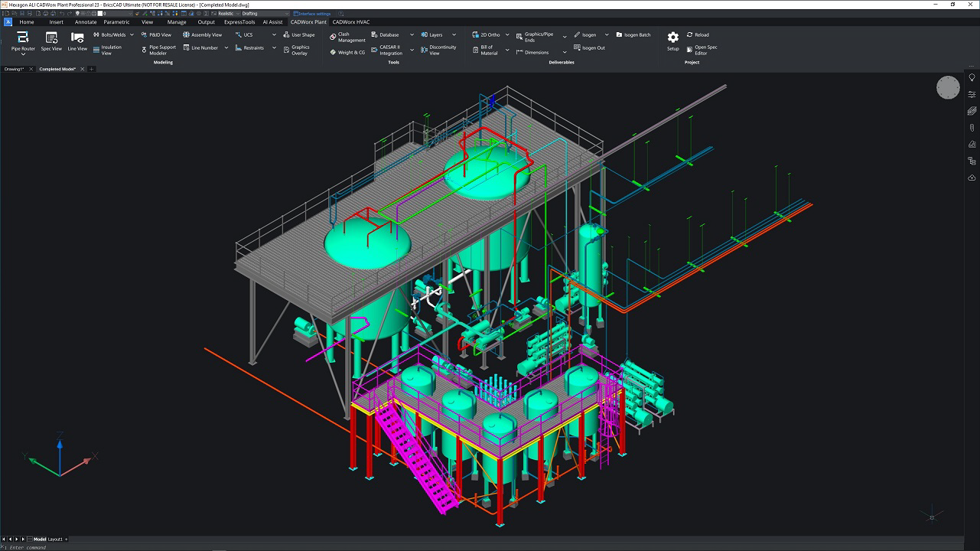
Task: Switch to the Drawing1 document tab
Action: pos(14,69)
